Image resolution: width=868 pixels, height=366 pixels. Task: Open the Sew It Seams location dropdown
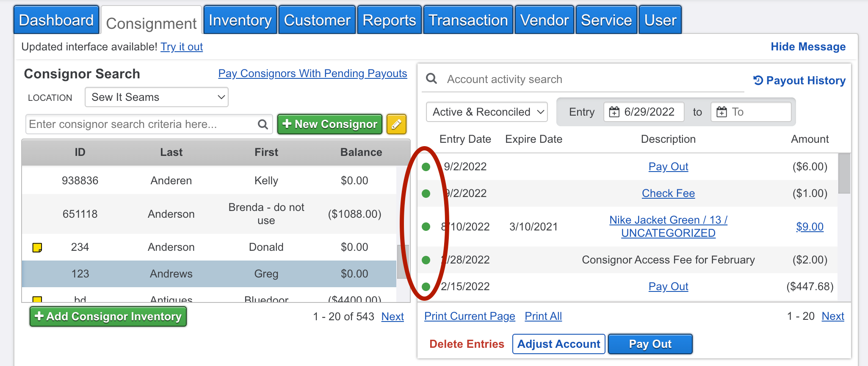point(156,97)
